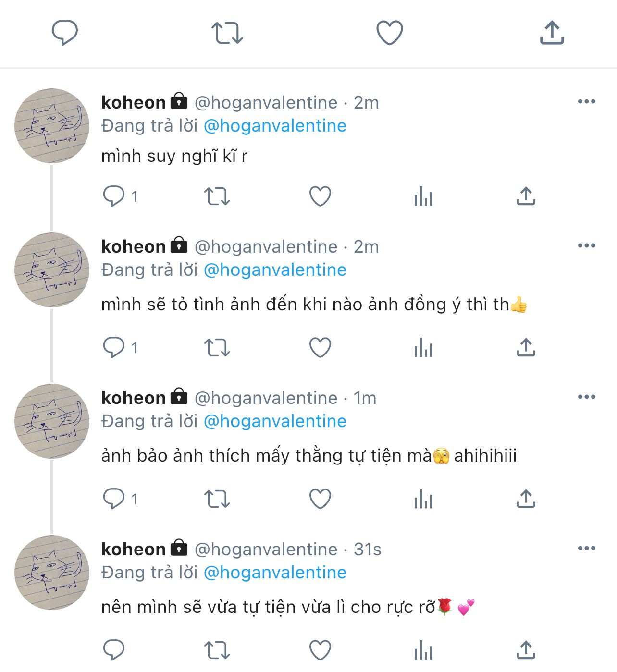617x672 pixels.
Task: Open more options for "mình suy nghĩ kĩ r" tweet
Action: [x=586, y=101]
